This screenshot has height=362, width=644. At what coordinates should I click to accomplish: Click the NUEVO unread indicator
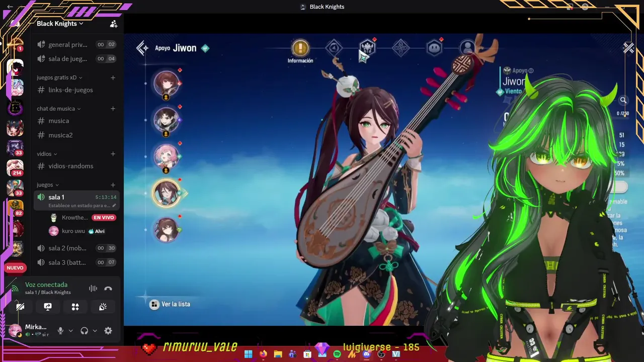[15, 268]
